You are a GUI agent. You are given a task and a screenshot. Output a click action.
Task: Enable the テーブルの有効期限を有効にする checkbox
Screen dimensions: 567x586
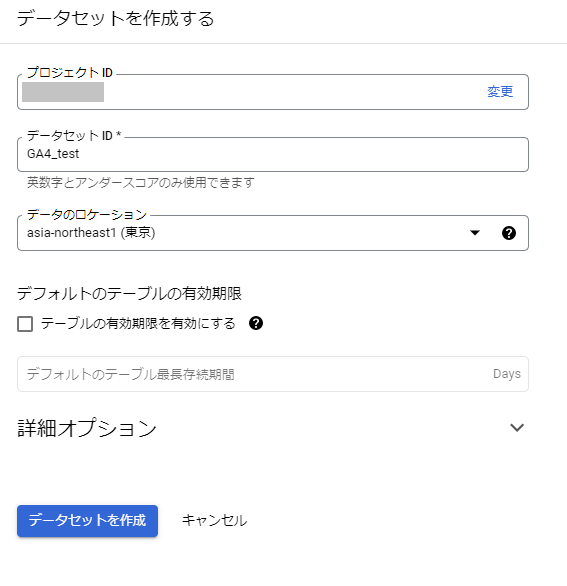25,324
